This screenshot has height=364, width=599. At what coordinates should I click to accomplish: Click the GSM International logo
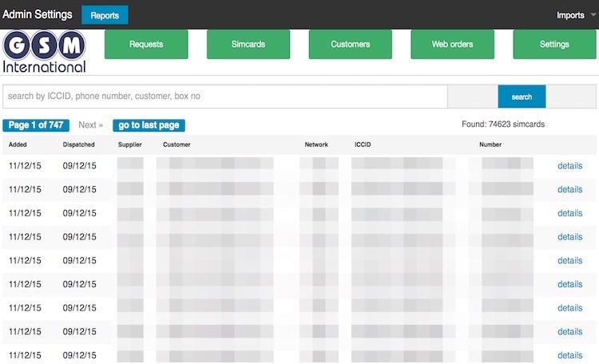pos(44,52)
